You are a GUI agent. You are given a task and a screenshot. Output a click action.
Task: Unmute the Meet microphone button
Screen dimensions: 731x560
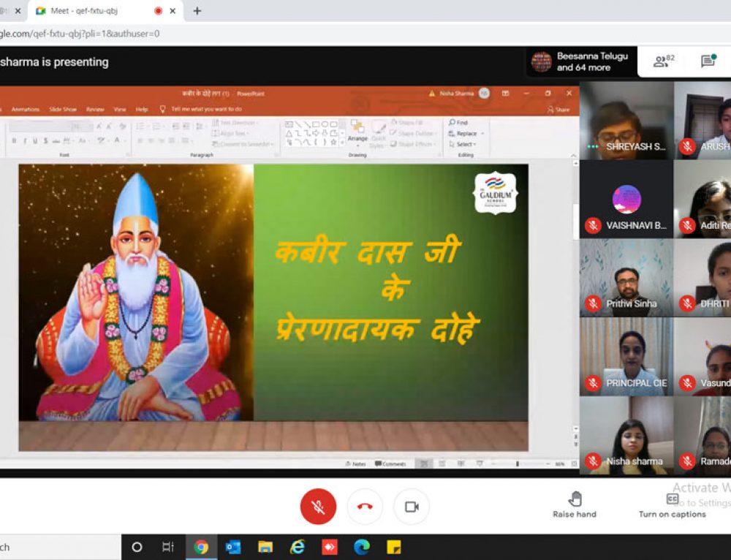[318, 507]
